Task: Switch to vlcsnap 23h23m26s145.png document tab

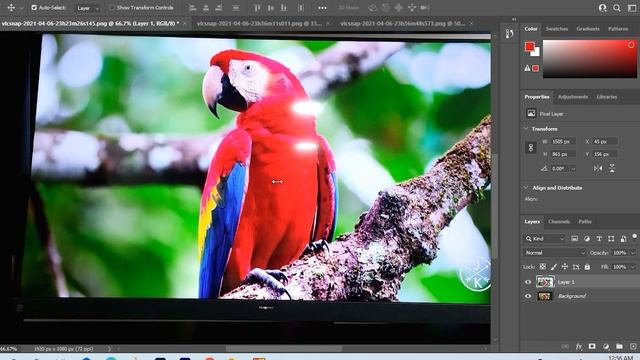Action: coord(90,24)
